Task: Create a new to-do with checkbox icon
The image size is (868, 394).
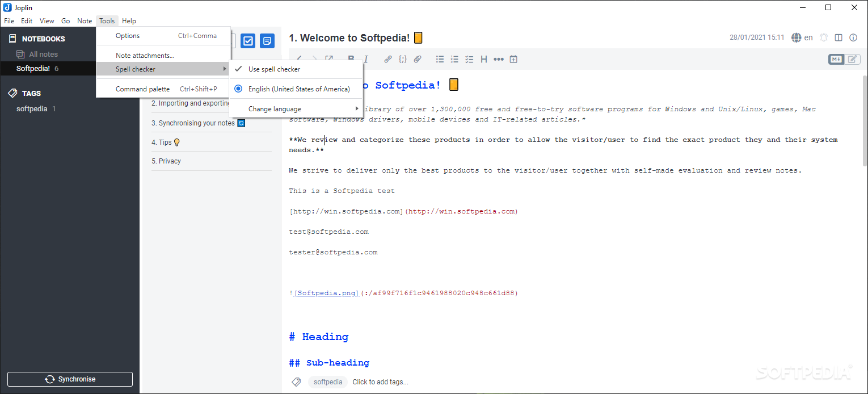Action: 248,41
